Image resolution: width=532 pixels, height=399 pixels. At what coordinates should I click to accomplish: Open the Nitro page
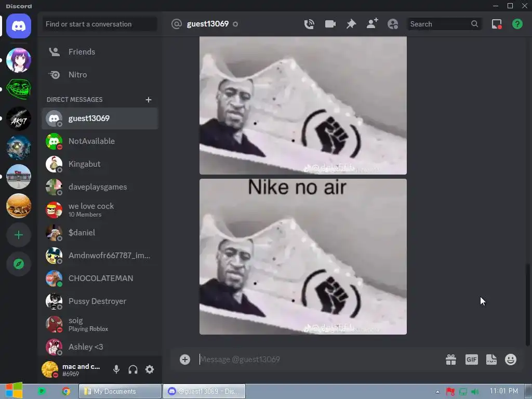tap(100, 75)
